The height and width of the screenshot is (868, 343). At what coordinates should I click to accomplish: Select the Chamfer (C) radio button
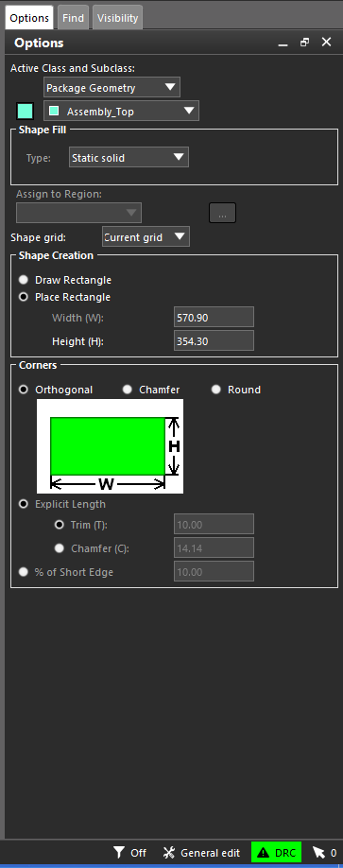[x=60, y=548]
